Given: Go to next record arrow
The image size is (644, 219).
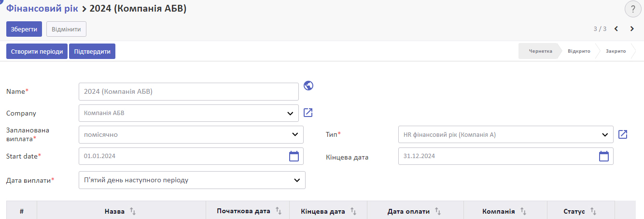Looking at the screenshot, I should coord(632,29).
